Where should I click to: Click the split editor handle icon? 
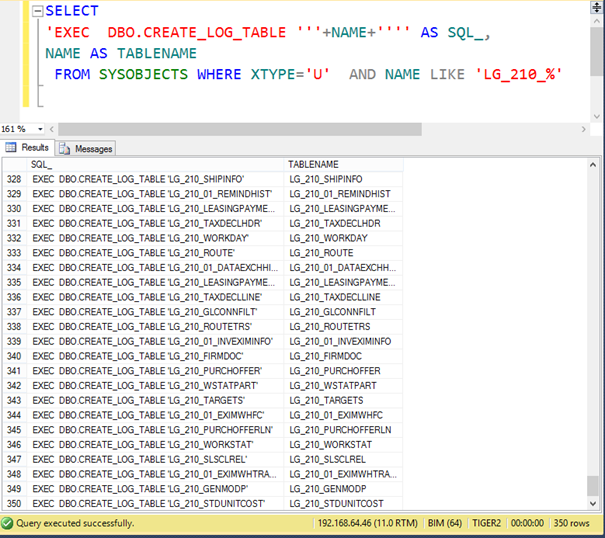(x=597, y=7)
